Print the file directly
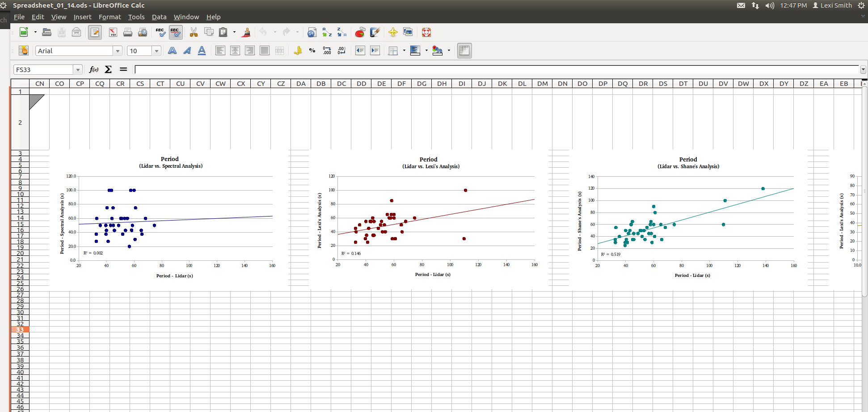Screen dimensions: 868x412 128,32
